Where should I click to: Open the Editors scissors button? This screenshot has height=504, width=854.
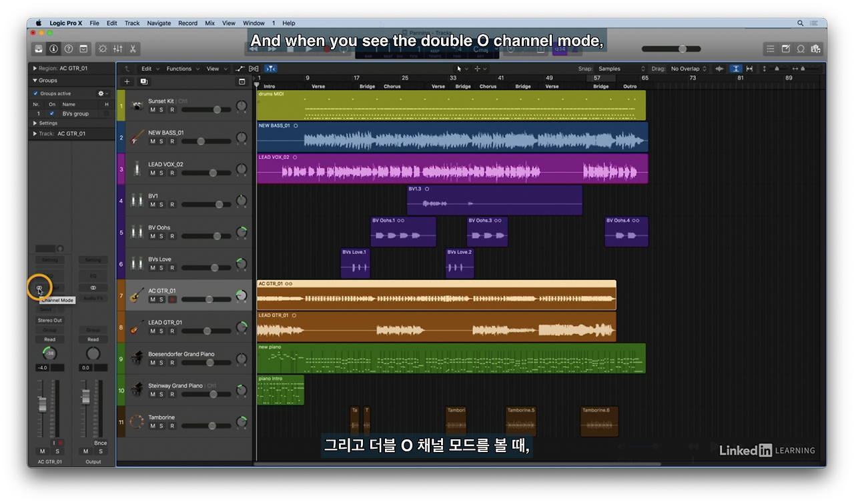(133, 49)
